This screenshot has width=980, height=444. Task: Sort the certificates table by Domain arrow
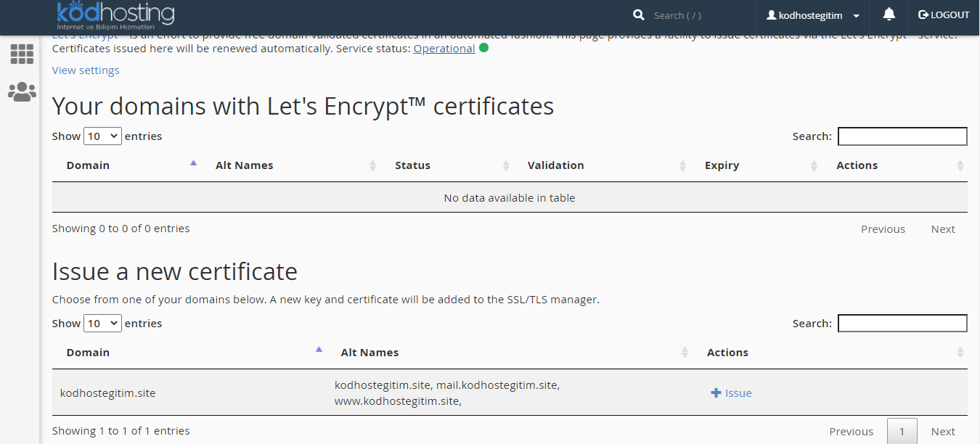tap(193, 164)
